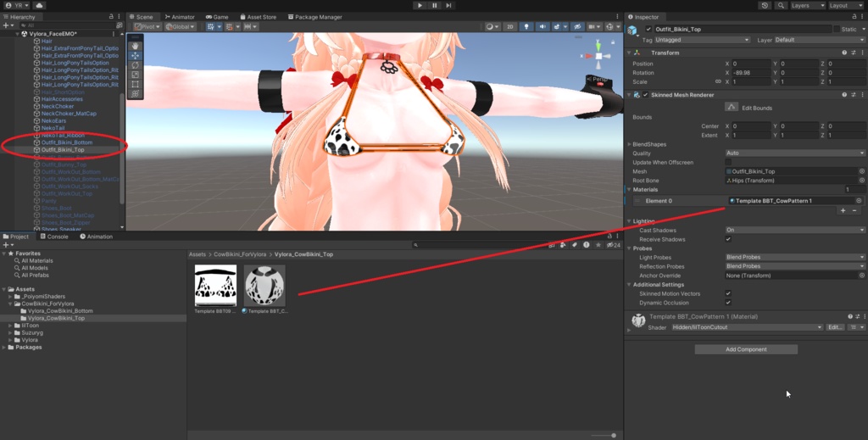This screenshot has height=440, width=868.
Task: Select the Hand tool in the Scene view
Action: click(x=135, y=46)
